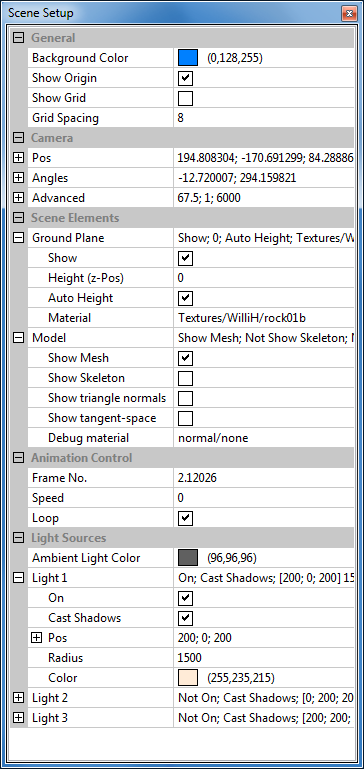Enable the Show Grid checkbox
The image size is (364, 769).
tap(185, 98)
